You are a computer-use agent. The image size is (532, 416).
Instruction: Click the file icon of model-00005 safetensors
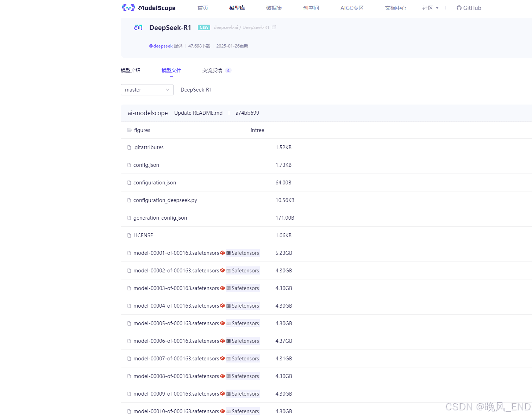click(x=129, y=323)
